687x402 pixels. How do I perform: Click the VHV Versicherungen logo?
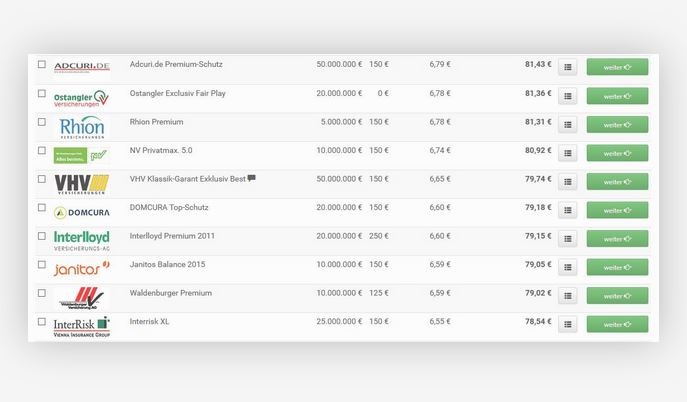click(81, 184)
